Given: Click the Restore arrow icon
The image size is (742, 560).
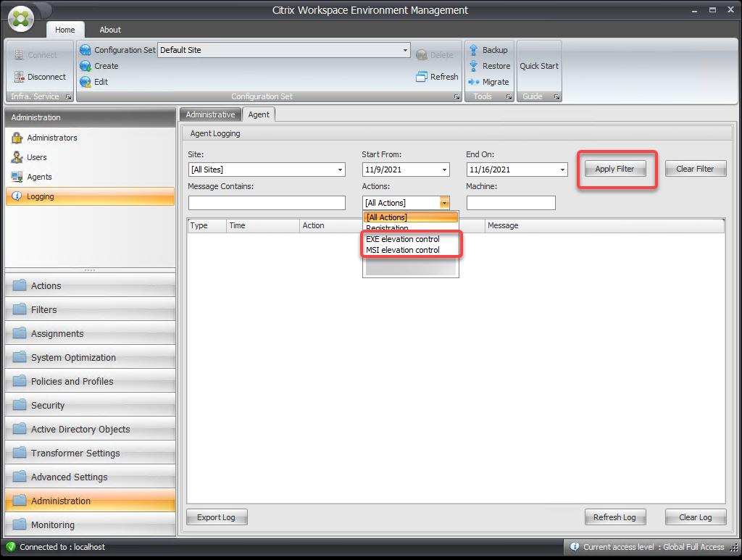Looking at the screenshot, I should (x=473, y=66).
